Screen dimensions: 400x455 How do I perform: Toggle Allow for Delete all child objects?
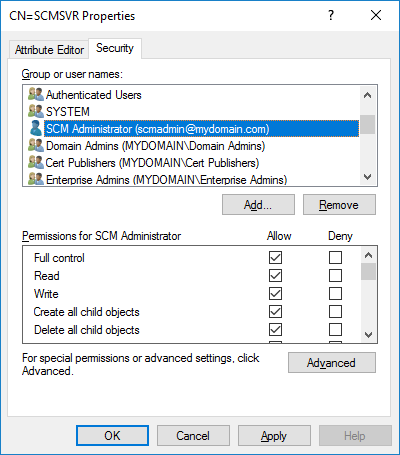pos(275,329)
